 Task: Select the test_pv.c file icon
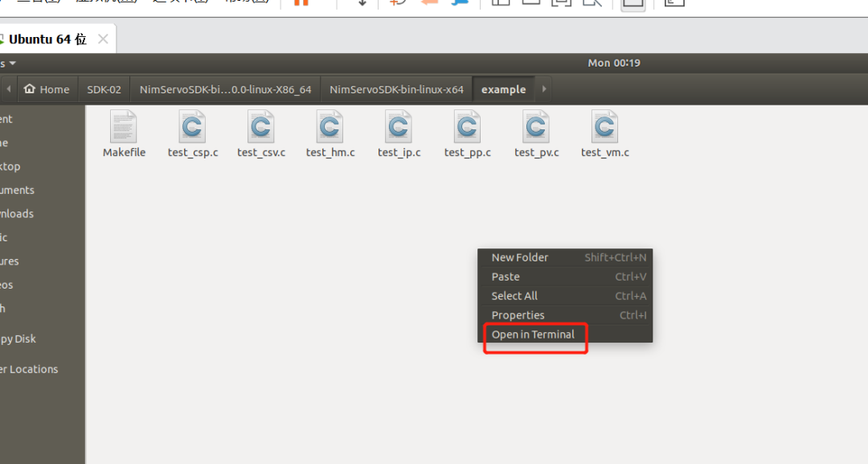click(536, 127)
